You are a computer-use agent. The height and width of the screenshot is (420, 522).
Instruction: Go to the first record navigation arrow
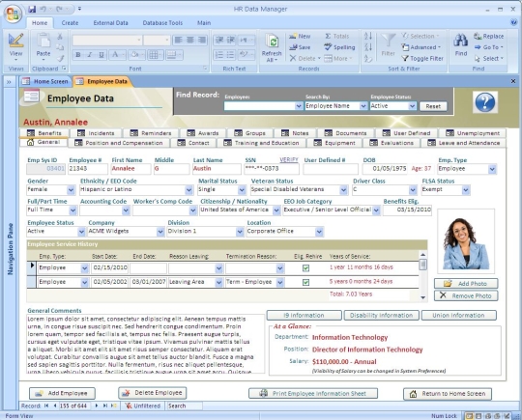tap(46, 406)
